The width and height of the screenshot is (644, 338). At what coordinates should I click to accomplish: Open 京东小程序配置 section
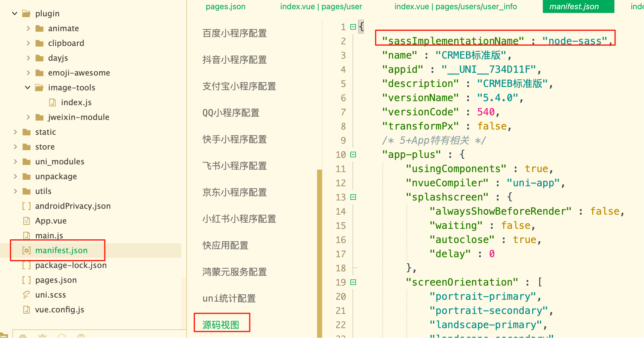235,192
